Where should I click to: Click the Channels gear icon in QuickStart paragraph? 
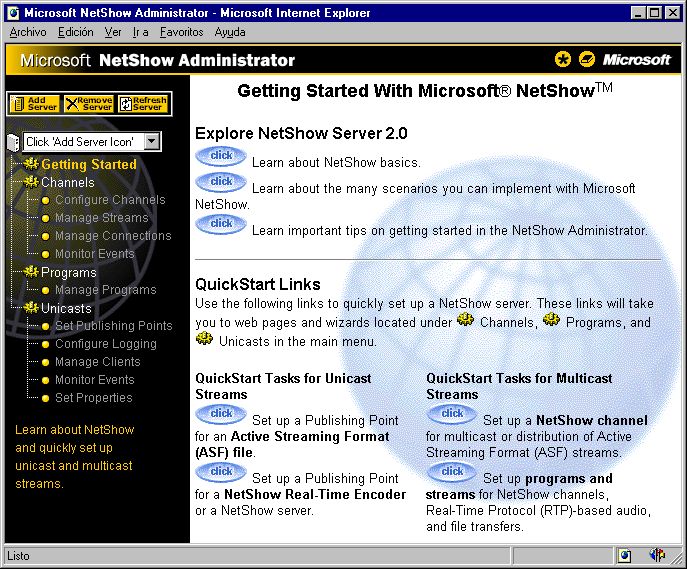point(465,319)
